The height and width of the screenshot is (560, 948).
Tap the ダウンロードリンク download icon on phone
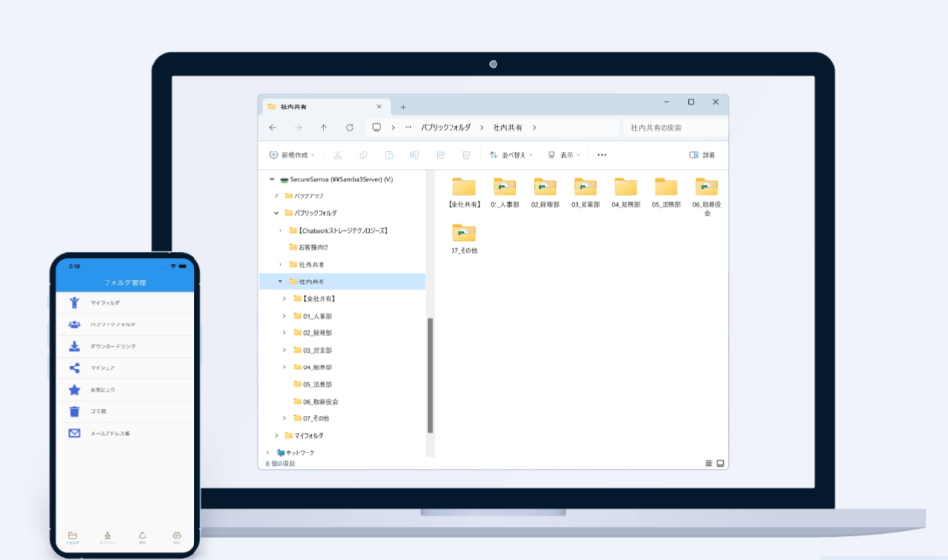[x=74, y=346]
